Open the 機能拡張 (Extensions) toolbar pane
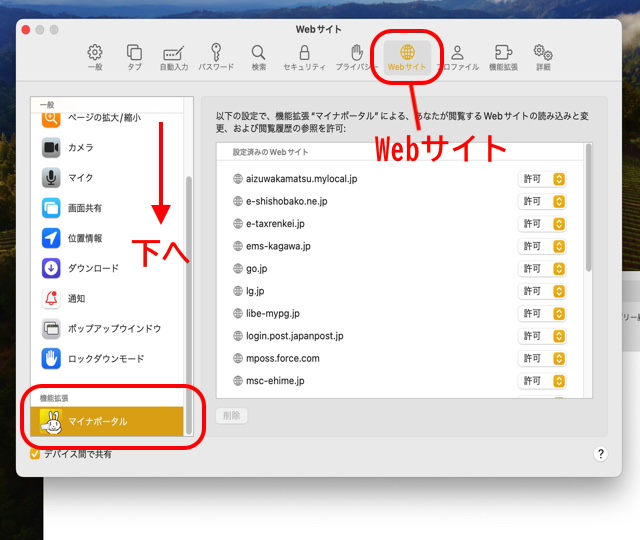 click(503, 57)
